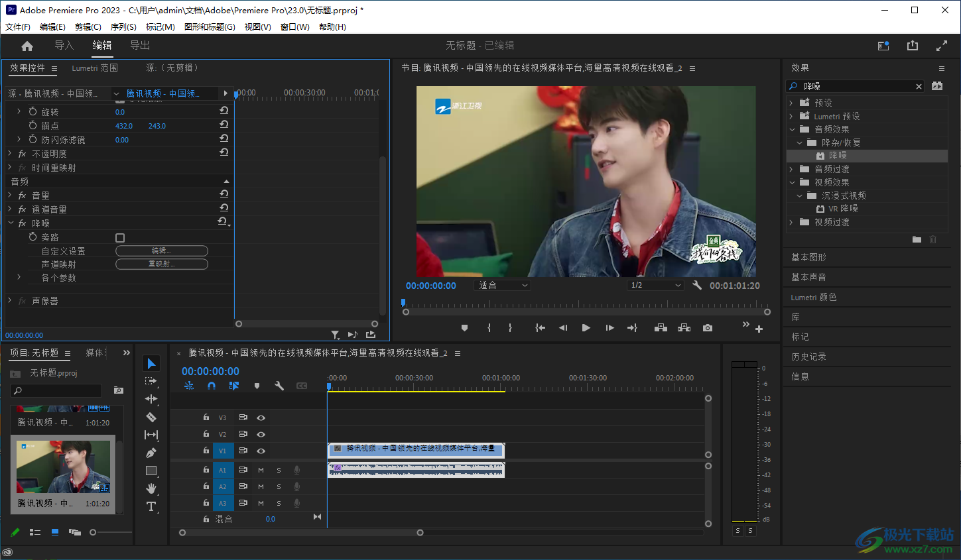Click Go to In point button
Image resolution: width=961 pixels, height=560 pixels.
coord(541,328)
